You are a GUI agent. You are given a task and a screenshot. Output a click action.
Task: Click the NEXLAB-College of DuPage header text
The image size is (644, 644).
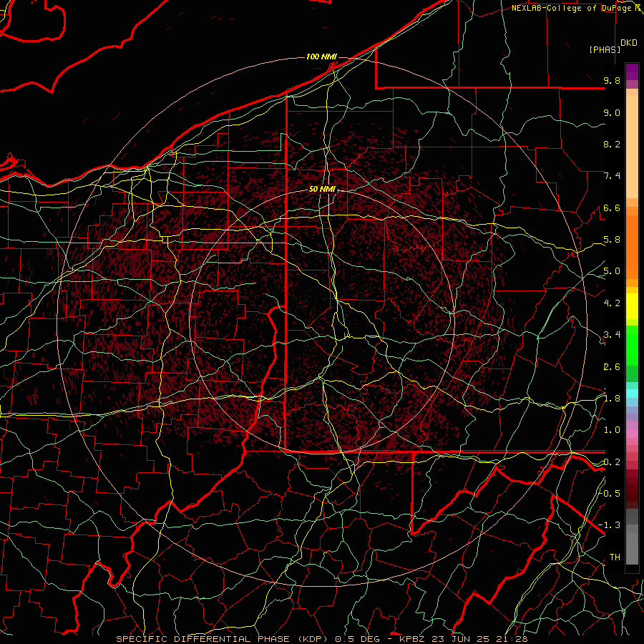pos(575,8)
